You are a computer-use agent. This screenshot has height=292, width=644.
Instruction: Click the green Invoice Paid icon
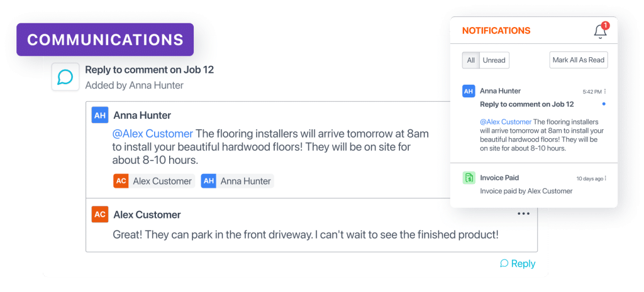469,178
